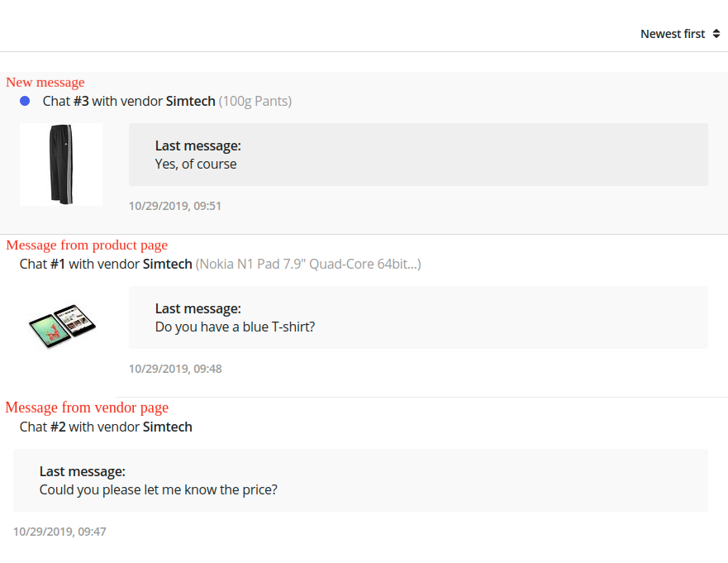Open the 100g Pants product thumbnail
The image size is (728, 563).
pos(61,165)
